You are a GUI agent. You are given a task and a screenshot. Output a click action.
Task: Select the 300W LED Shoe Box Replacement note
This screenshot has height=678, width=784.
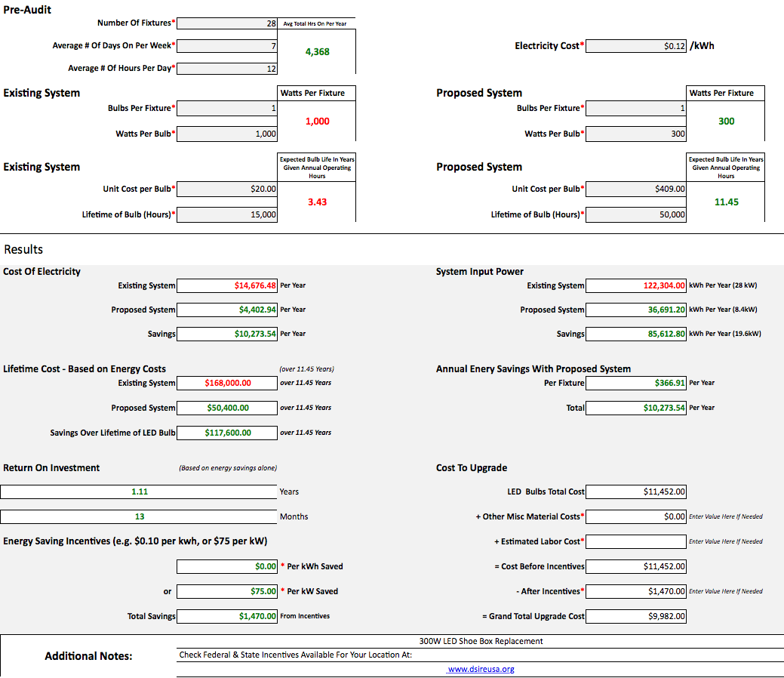point(481,641)
